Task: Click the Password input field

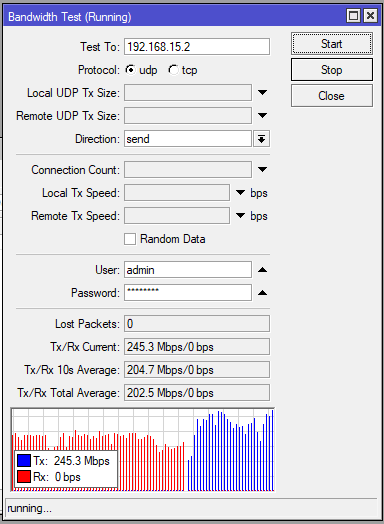Action: click(188, 293)
